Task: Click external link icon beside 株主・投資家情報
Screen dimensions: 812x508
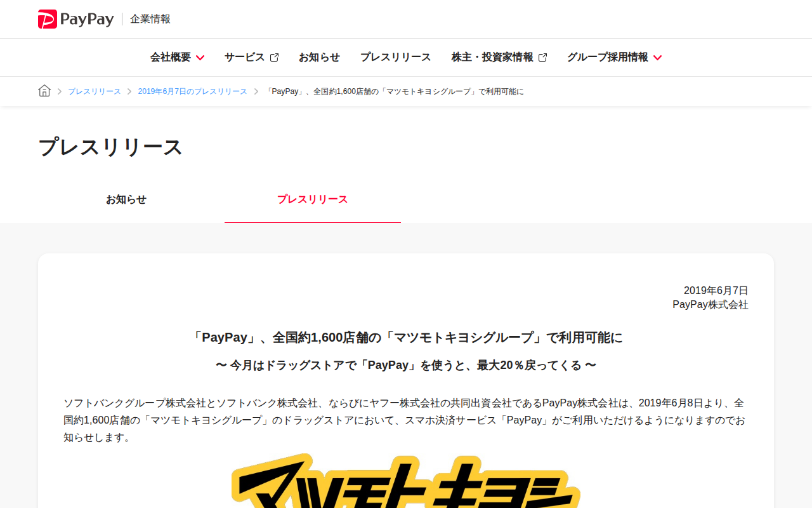Action: click(542, 58)
